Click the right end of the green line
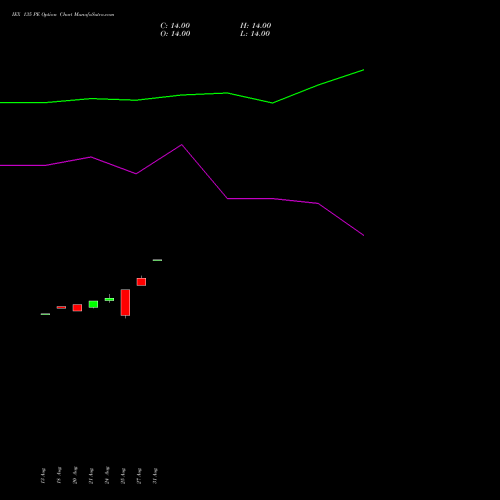 coord(363,70)
